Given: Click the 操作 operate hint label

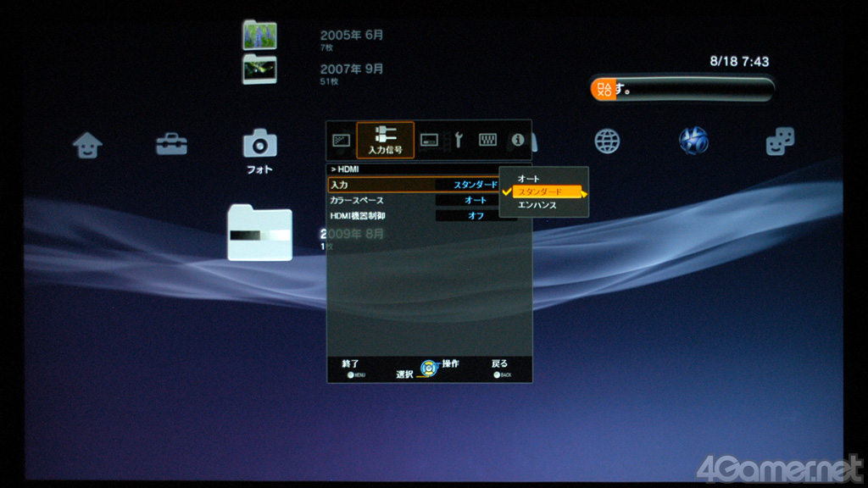Looking at the screenshot, I should 451,363.
